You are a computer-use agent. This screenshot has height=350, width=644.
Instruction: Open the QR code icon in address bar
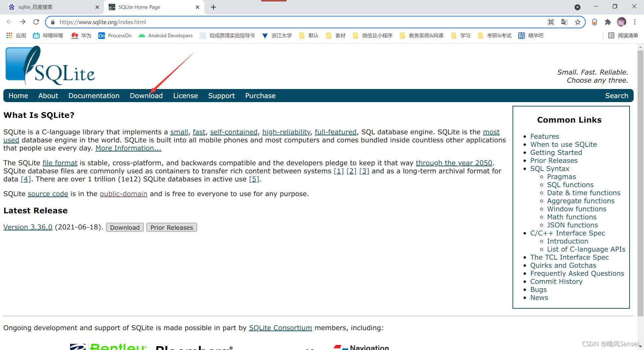(x=551, y=22)
